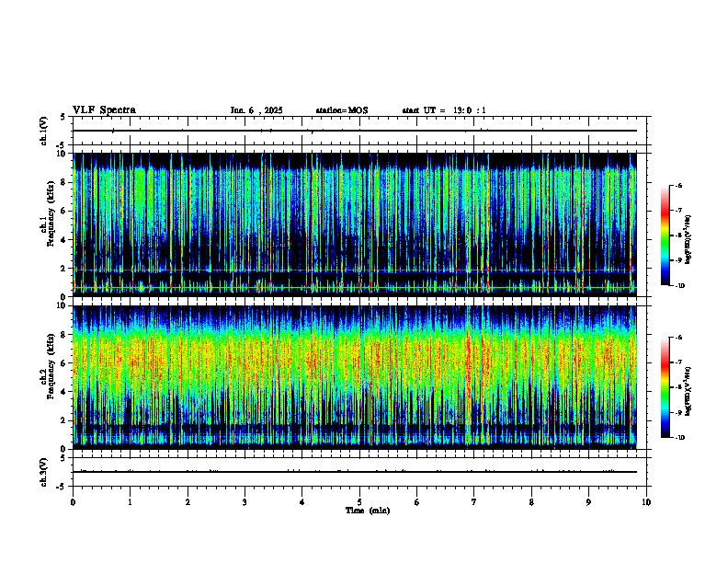The width and height of the screenshot is (728, 563).
Task: Click the "8" kHz tick on ch.1 frequency axis
Action: 64,182
